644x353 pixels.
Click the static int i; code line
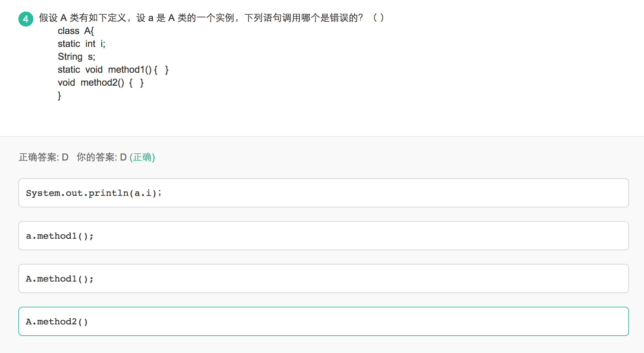(82, 44)
